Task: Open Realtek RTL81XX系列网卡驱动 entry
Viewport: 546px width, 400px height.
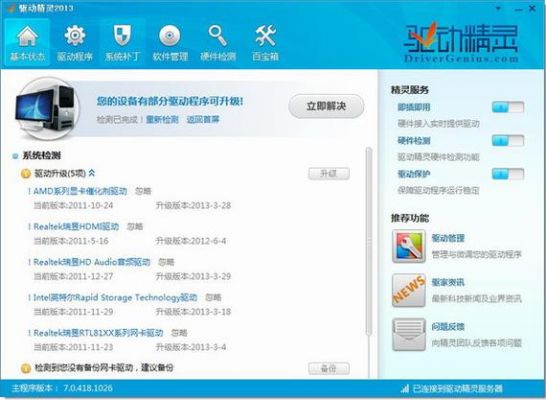Action: [x=98, y=333]
